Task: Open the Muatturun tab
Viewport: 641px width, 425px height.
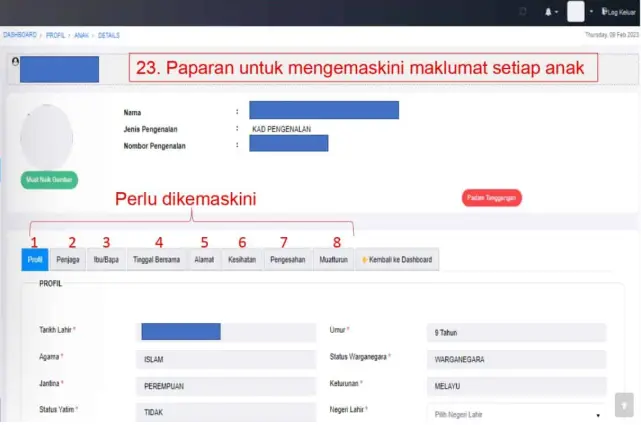Action: pos(334,259)
